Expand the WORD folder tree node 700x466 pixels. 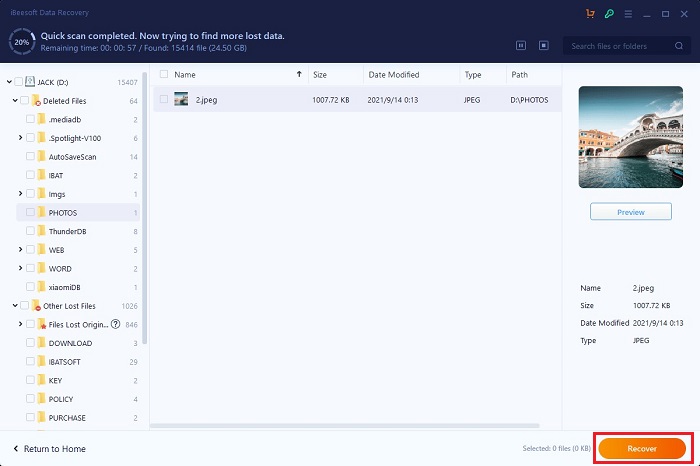point(20,268)
